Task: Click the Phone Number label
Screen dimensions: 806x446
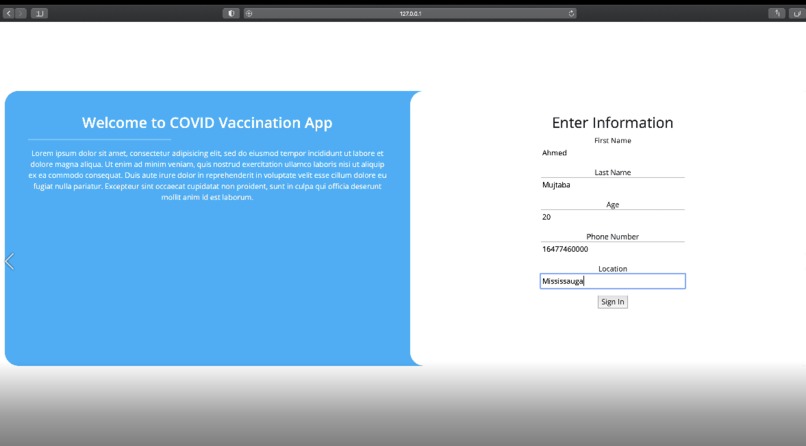Action: pos(612,236)
